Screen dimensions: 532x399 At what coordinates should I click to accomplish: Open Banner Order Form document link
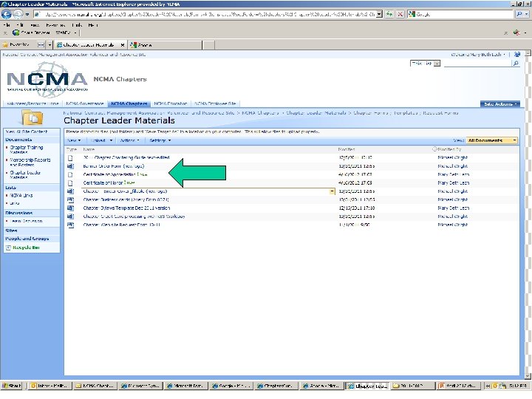(x=113, y=166)
